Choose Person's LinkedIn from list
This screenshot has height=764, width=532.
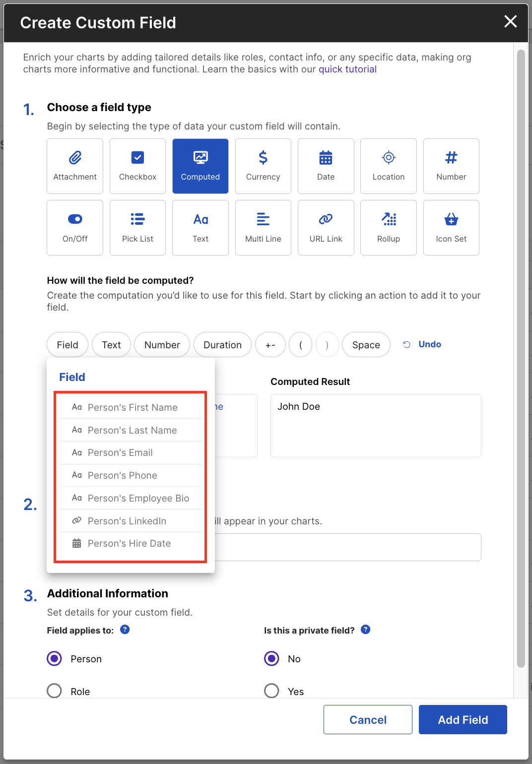131,521
